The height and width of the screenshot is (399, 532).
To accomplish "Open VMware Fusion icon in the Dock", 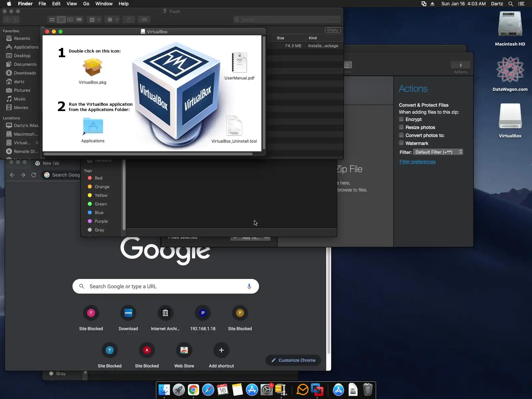I will pos(317,389).
